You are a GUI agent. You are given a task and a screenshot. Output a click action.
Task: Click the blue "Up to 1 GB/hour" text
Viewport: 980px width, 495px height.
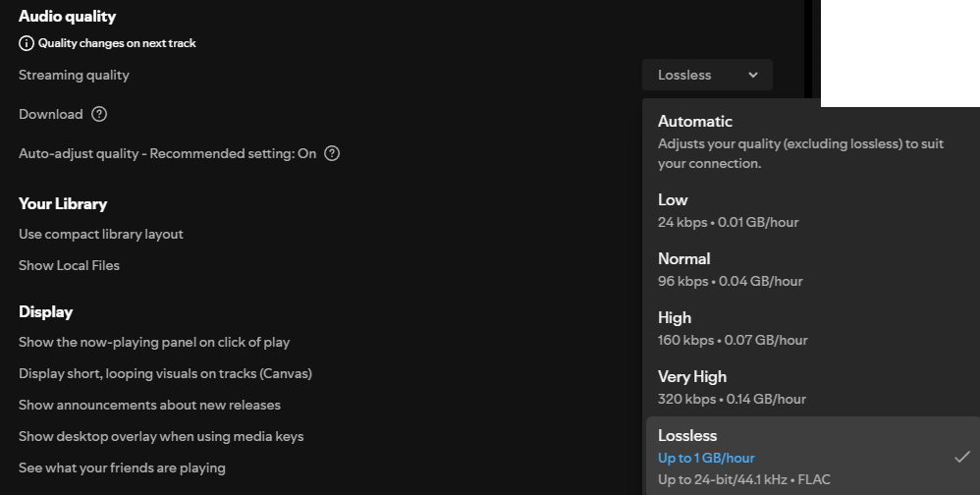point(706,458)
